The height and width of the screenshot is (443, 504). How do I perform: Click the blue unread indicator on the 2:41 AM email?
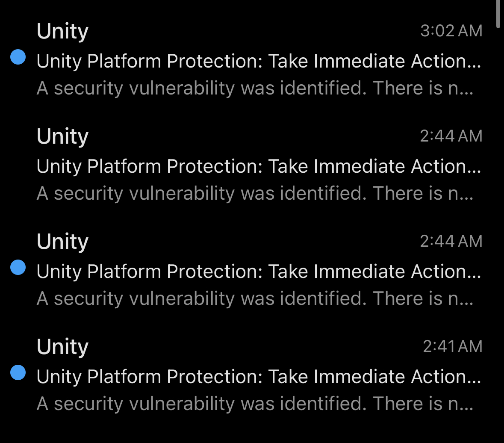pos(18,372)
